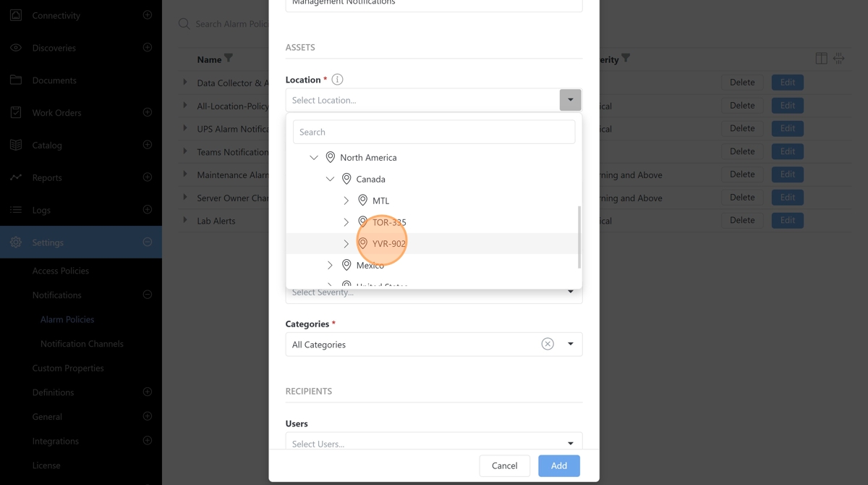Click the location list scrollbar

click(x=579, y=237)
